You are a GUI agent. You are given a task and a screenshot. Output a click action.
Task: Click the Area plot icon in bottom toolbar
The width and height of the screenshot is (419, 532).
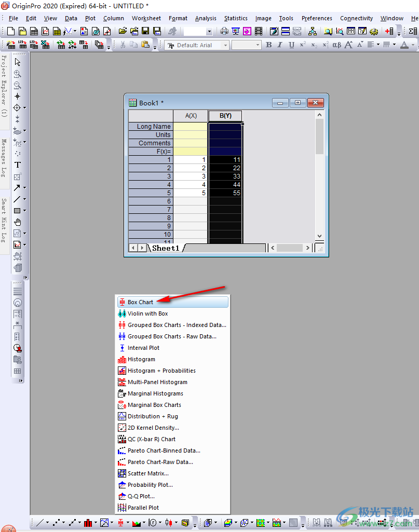pos(137,523)
